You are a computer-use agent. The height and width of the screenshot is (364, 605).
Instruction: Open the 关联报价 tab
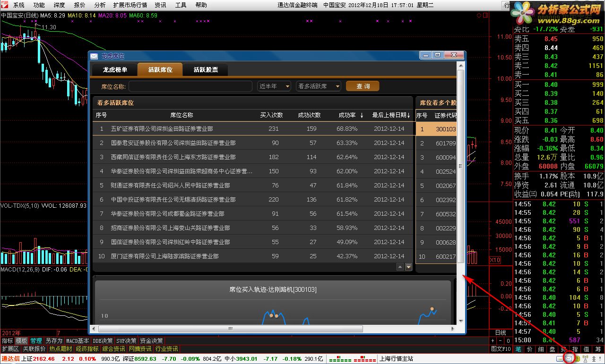click(x=34, y=349)
